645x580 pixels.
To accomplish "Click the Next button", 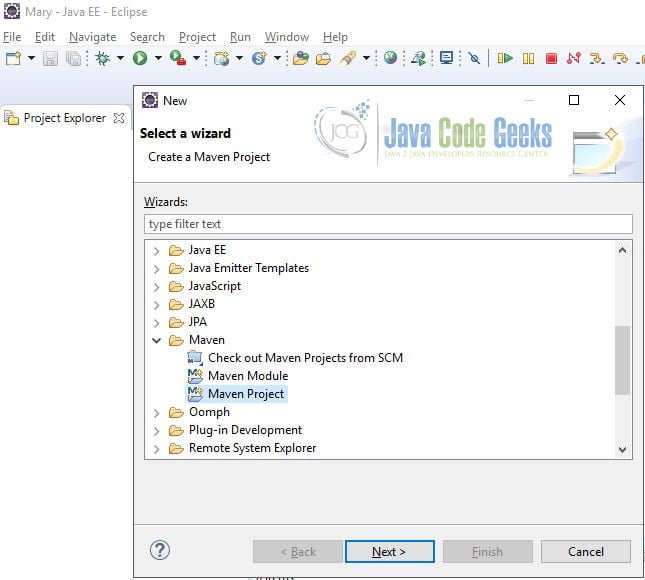I will [389, 552].
